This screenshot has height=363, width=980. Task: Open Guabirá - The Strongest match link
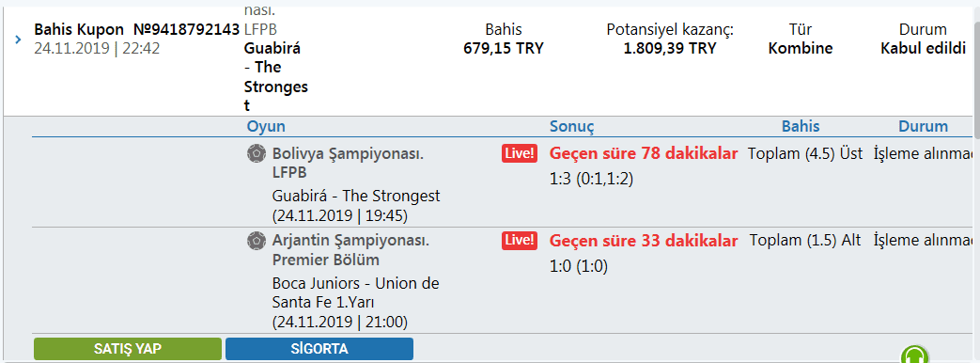[356, 196]
